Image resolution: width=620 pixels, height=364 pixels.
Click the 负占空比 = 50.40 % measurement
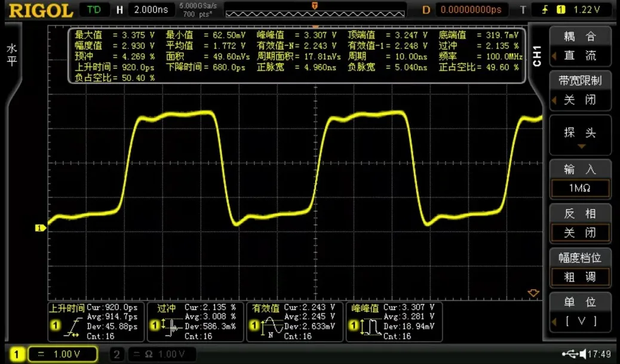(115, 78)
